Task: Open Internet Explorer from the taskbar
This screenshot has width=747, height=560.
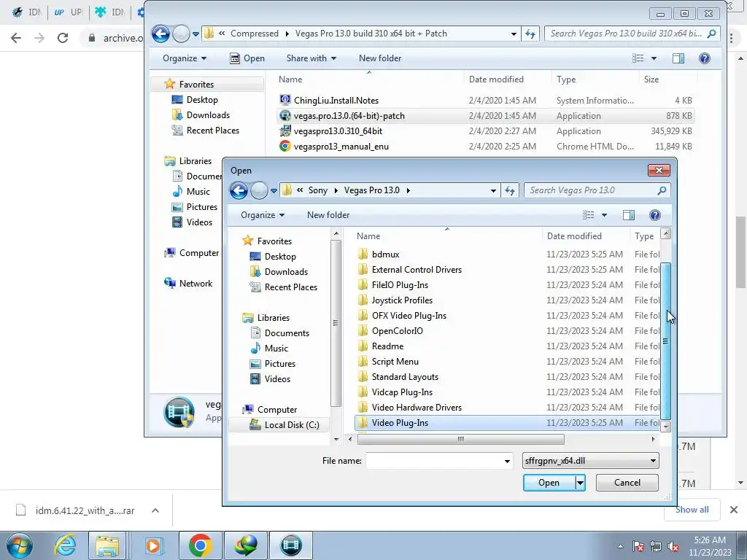Action: click(66, 545)
